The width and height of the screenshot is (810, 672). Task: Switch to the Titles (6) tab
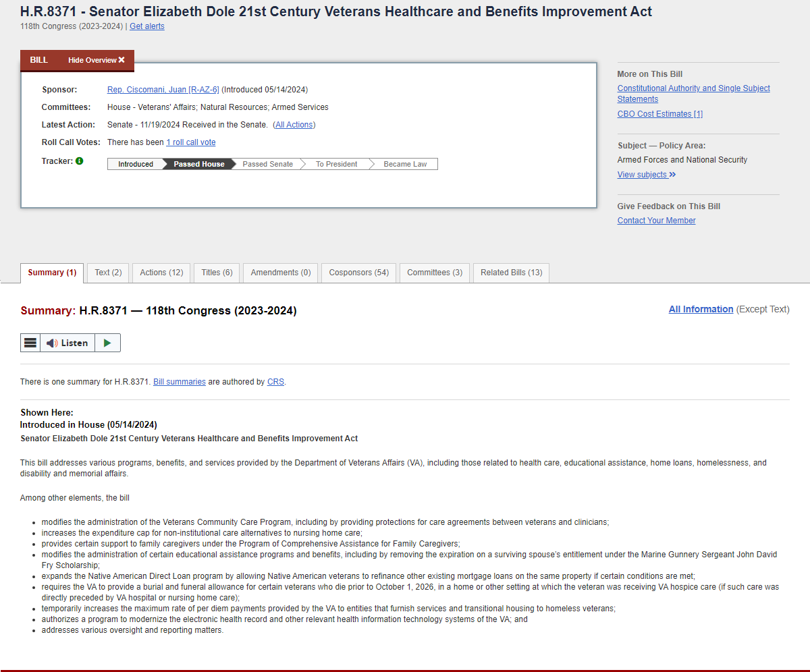[x=217, y=273]
